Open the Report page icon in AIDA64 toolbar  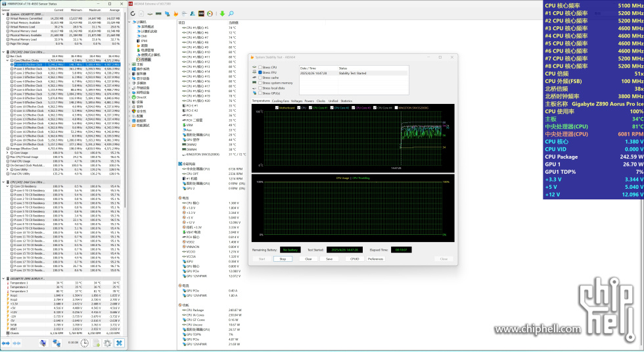click(x=141, y=14)
